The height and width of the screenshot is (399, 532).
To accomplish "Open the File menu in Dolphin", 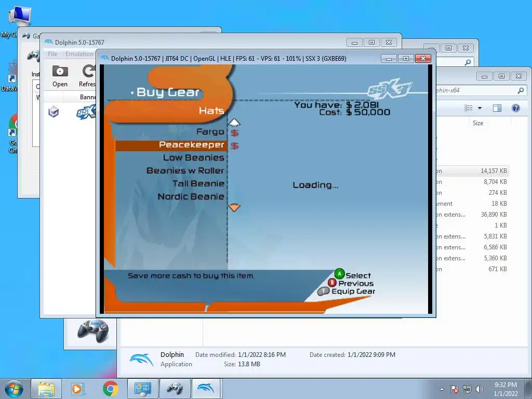I will tap(52, 54).
